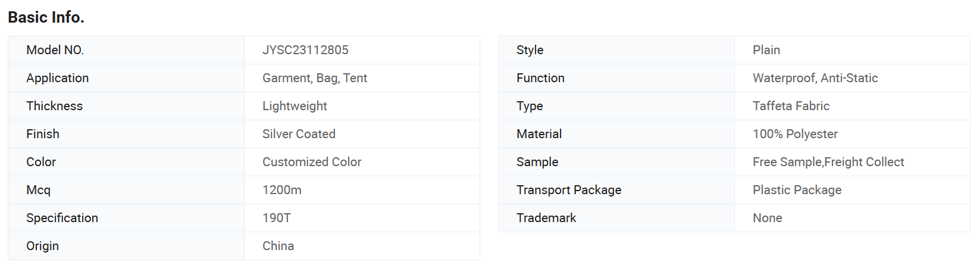Screen dimensions: 980x265
Task: Click the Plain style value
Action: pyautogui.click(x=766, y=50)
